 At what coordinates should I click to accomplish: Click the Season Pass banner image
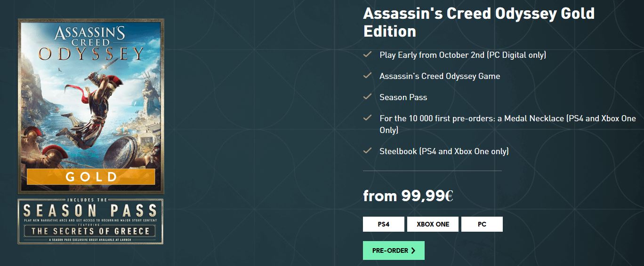coord(91,221)
